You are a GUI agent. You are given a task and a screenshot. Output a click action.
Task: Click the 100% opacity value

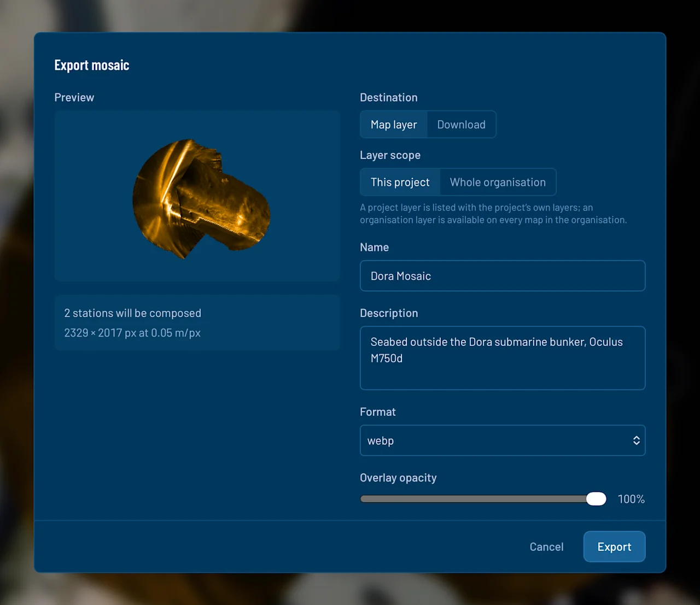point(631,499)
